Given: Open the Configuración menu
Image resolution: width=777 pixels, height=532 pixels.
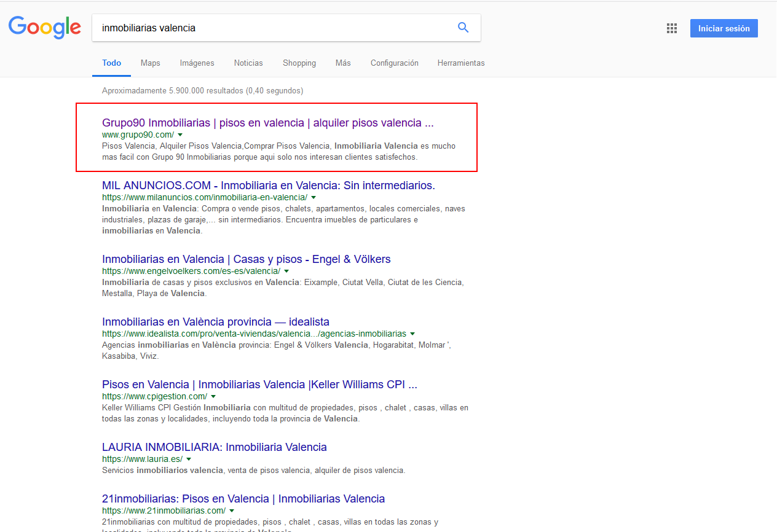Looking at the screenshot, I should (x=395, y=63).
